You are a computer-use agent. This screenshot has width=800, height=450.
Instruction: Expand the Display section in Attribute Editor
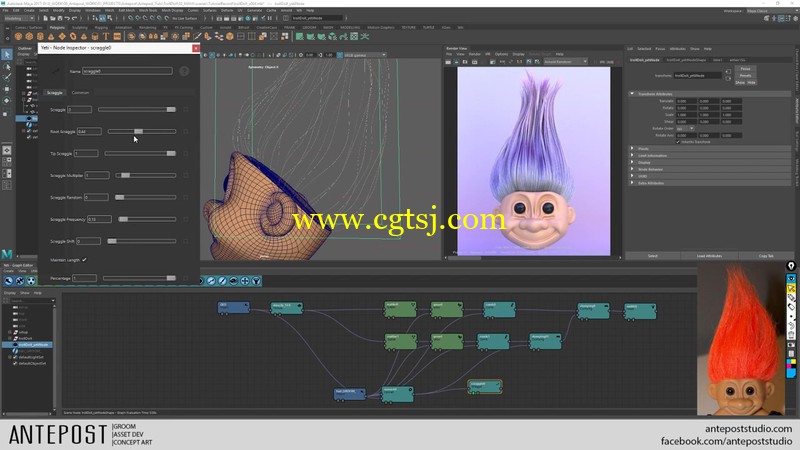tap(632, 162)
